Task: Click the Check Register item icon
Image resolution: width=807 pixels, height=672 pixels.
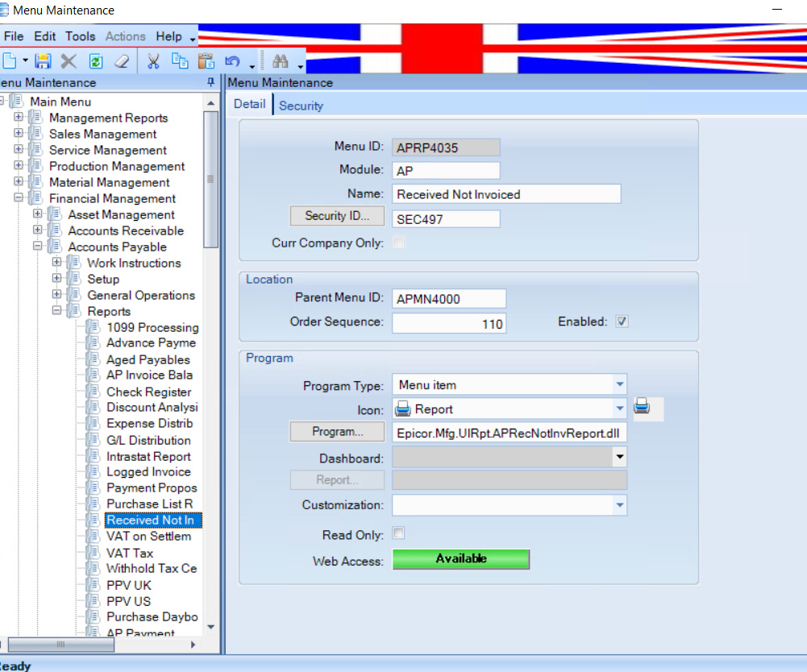Action: [94, 391]
